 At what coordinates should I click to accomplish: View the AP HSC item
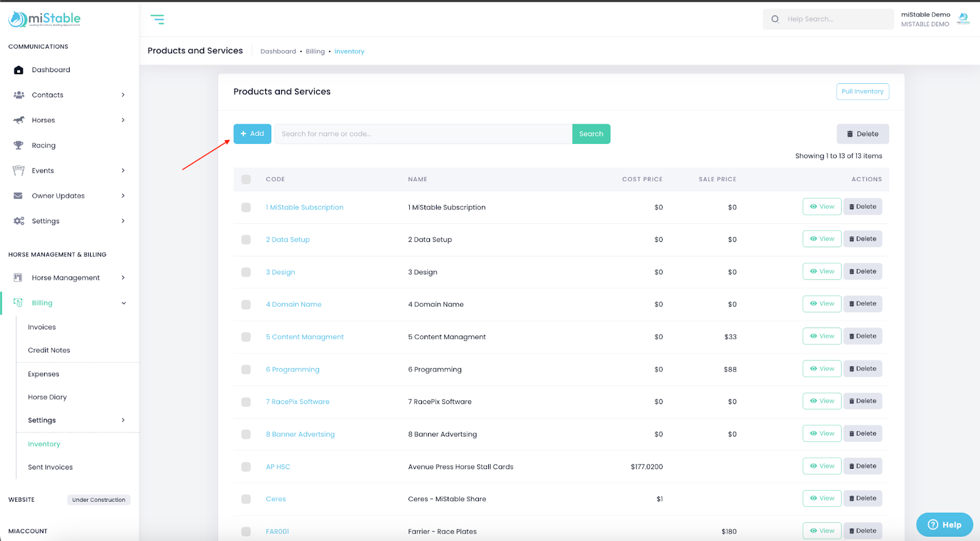click(822, 466)
